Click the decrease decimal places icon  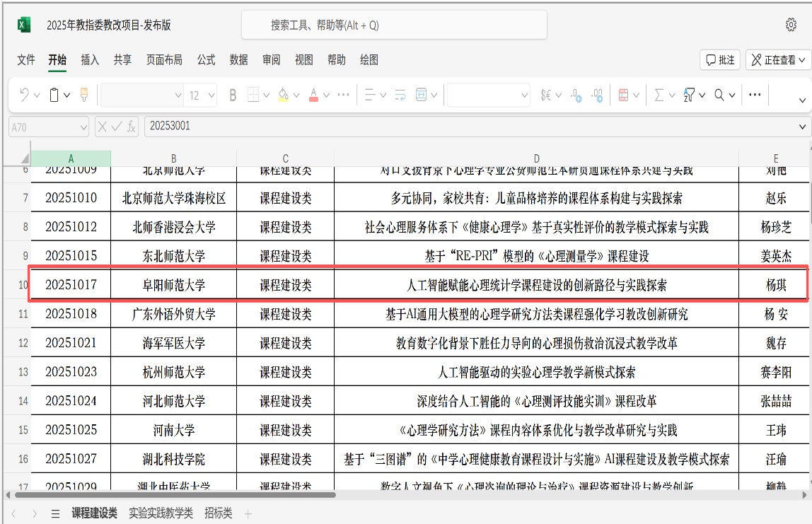[x=598, y=95]
